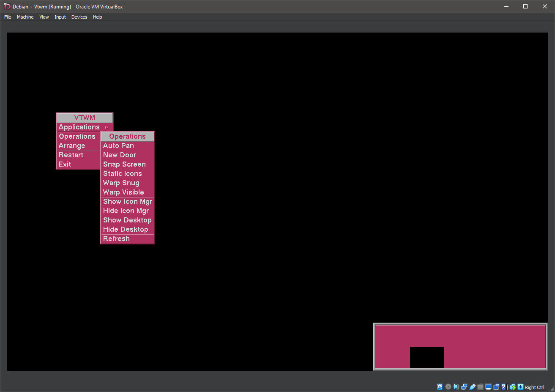
Task: Click the network adapters indicator
Action: 464,387
